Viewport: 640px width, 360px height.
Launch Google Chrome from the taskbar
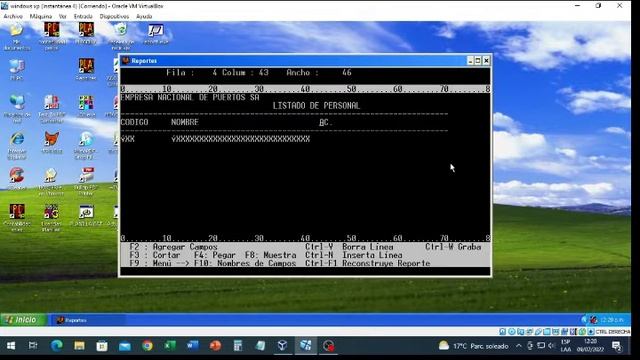pyautogui.click(x=147, y=346)
